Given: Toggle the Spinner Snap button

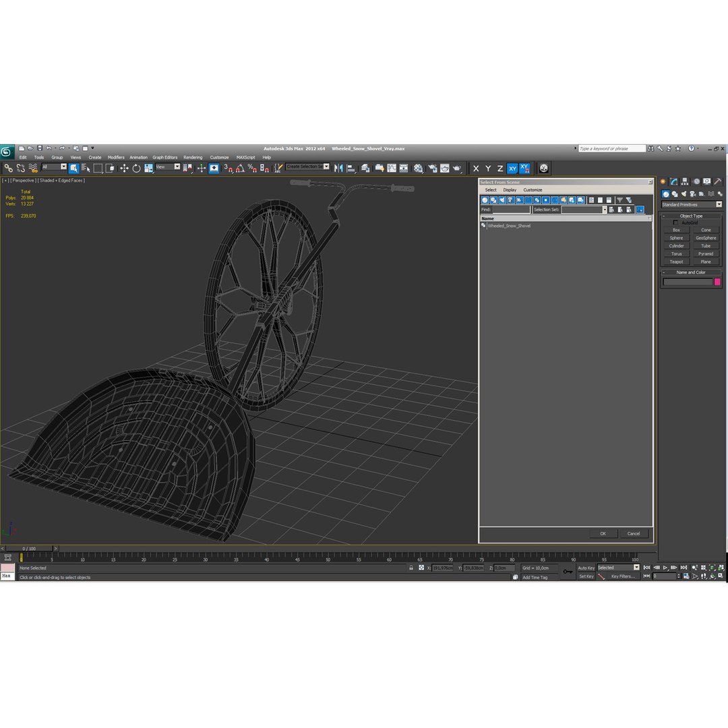Looking at the screenshot, I should tap(264, 168).
